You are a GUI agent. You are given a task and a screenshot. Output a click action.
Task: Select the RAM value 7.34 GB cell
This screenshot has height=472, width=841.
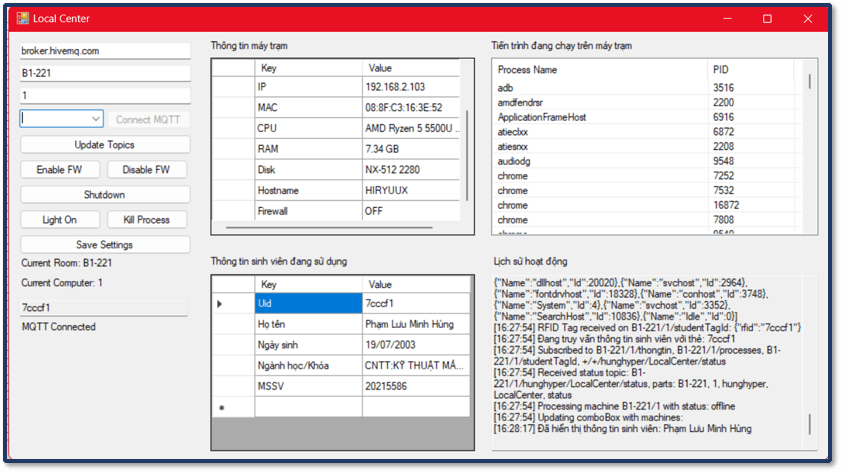coord(411,149)
